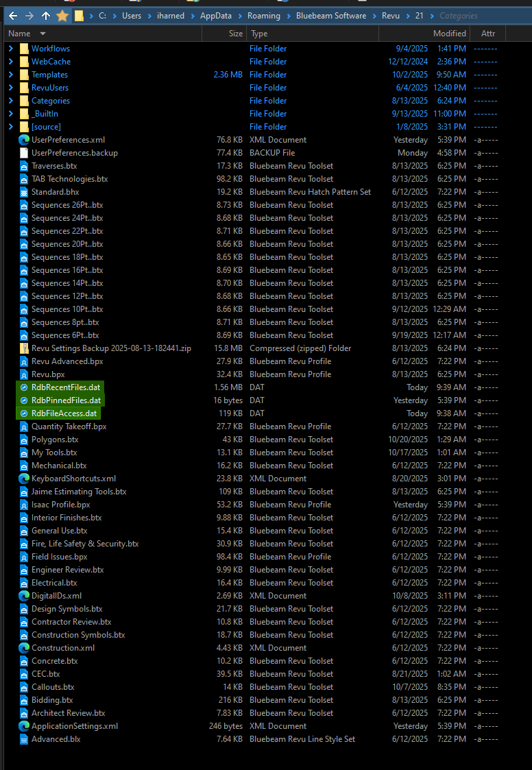The image size is (532, 770).
Task: Select the Mechanical.btx file
Action: point(59,466)
